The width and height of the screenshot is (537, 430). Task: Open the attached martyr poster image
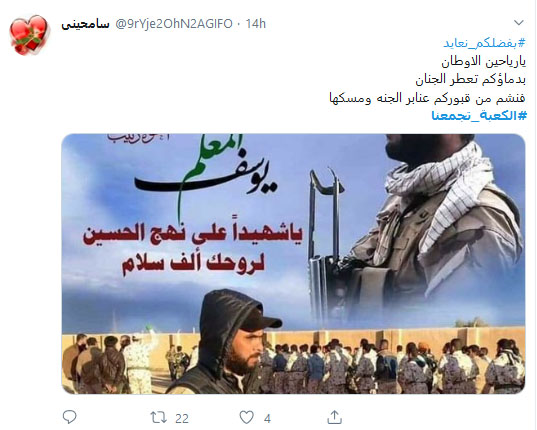click(x=293, y=264)
